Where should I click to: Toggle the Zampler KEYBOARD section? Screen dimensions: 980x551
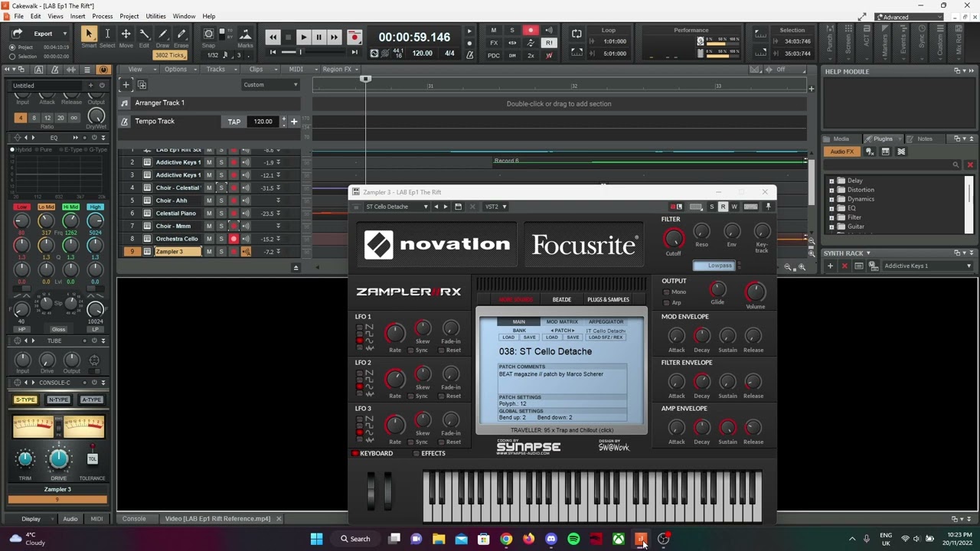pos(372,454)
